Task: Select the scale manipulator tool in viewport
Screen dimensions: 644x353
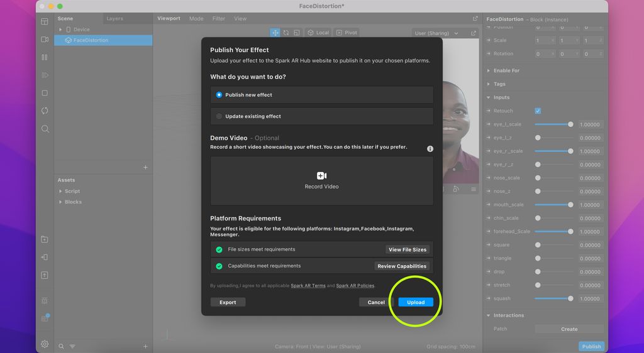Action: 297,33
